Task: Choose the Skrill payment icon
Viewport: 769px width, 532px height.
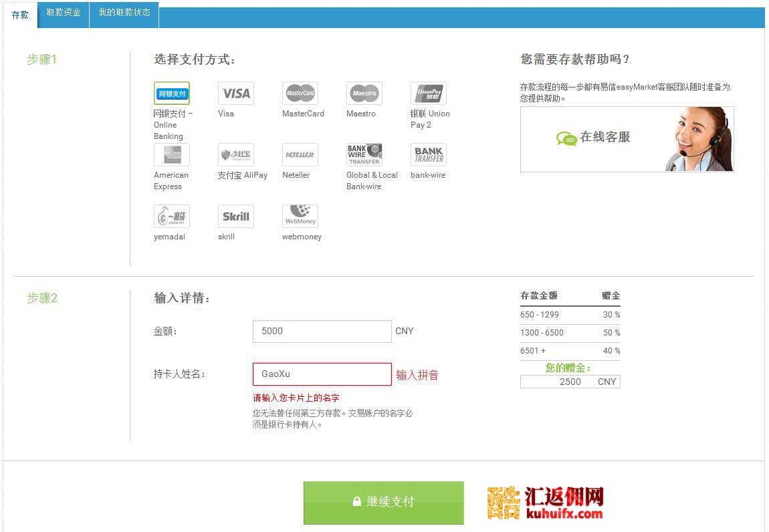Action: 236,217
